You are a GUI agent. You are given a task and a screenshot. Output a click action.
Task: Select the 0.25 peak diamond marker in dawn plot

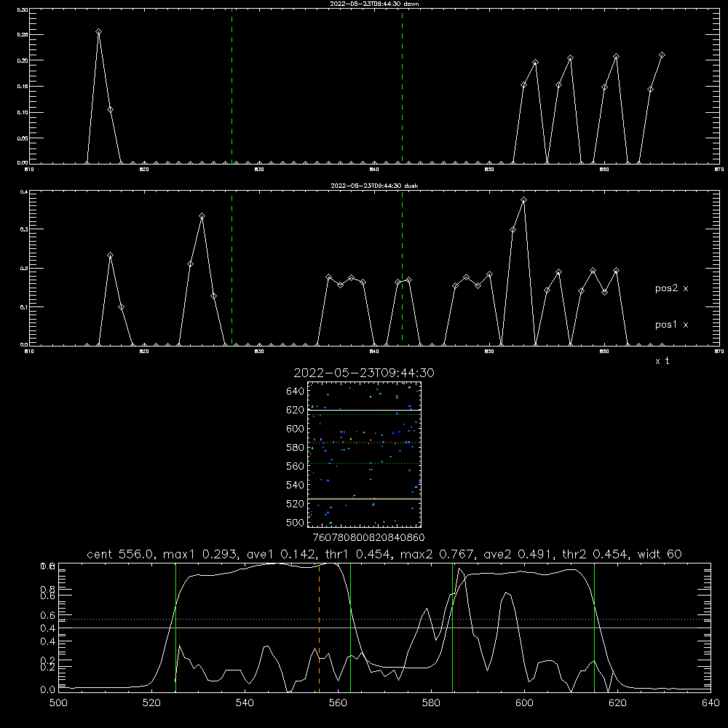(98, 31)
